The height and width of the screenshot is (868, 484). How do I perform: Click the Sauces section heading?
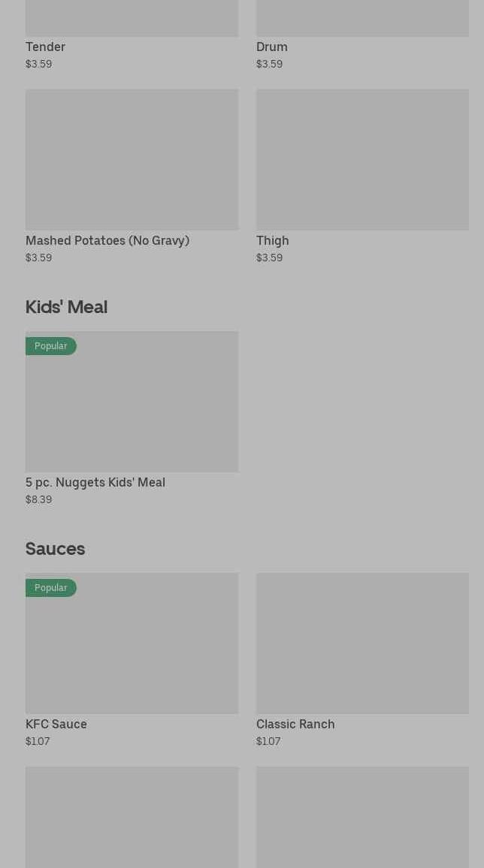(55, 548)
